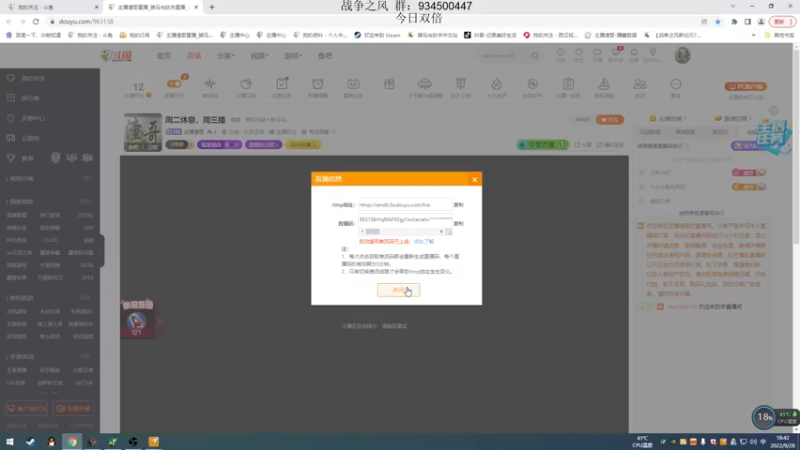Open a new browser tab
The width and height of the screenshot is (800, 450).
(212, 7)
